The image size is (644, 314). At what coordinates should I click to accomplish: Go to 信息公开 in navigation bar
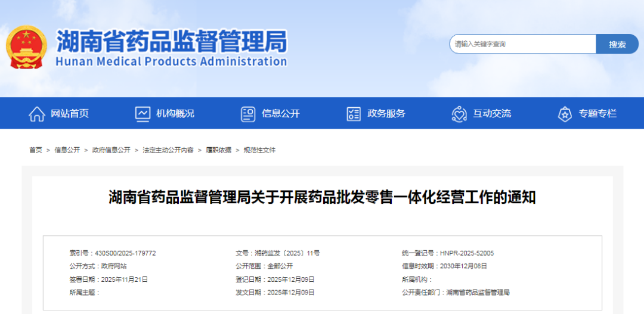(281, 114)
